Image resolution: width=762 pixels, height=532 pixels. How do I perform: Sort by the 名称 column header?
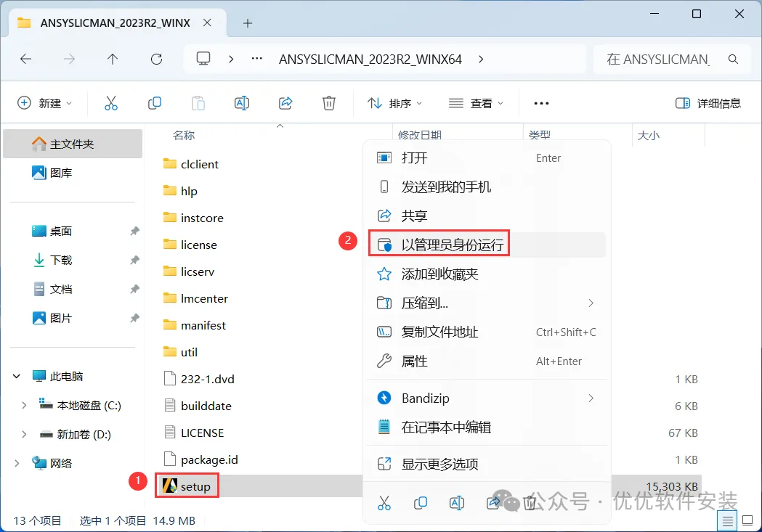point(184,135)
